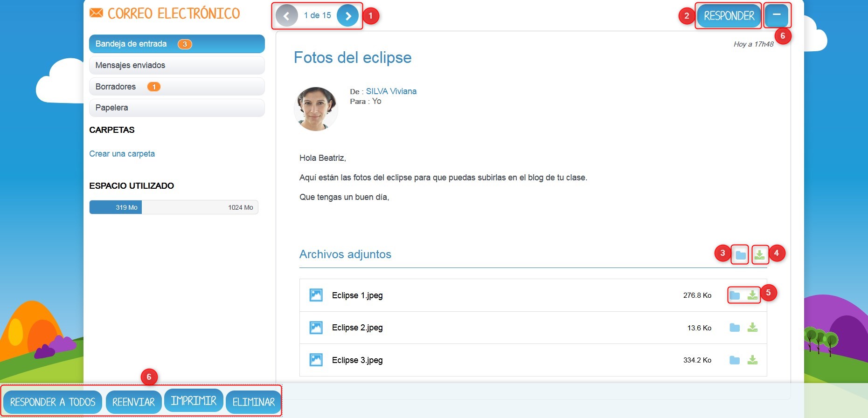Save all attachments to folder icon

point(740,255)
